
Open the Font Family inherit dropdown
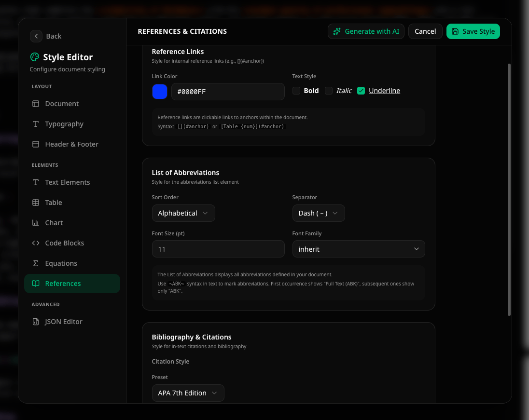pyautogui.click(x=359, y=249)
